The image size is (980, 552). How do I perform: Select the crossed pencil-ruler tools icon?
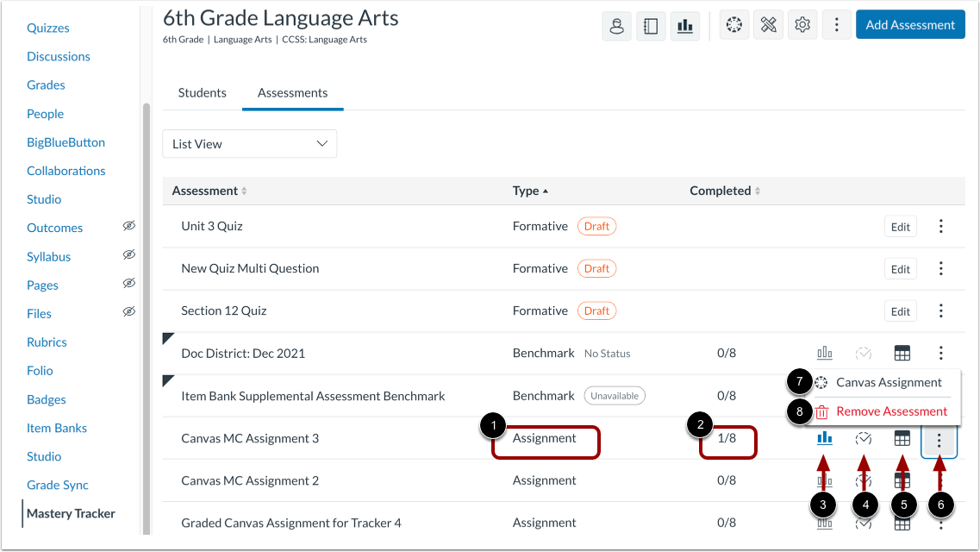click(x=768, y=25)
